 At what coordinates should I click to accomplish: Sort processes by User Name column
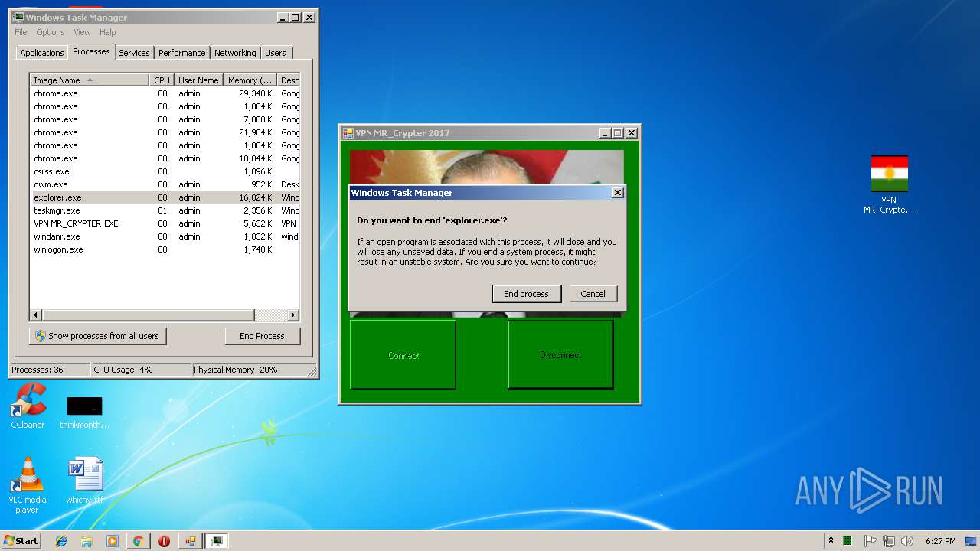(198, 80)
